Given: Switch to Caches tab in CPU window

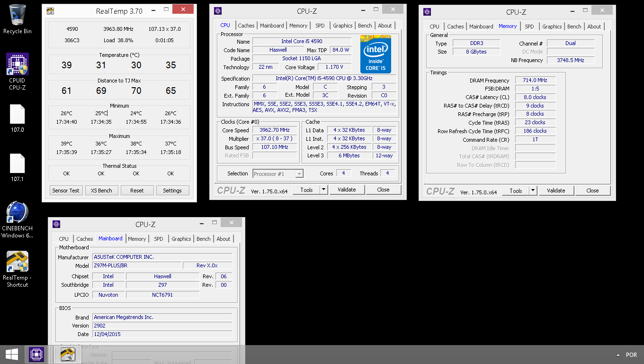Looking at the screenshot, I should click(x=246, y=26).
